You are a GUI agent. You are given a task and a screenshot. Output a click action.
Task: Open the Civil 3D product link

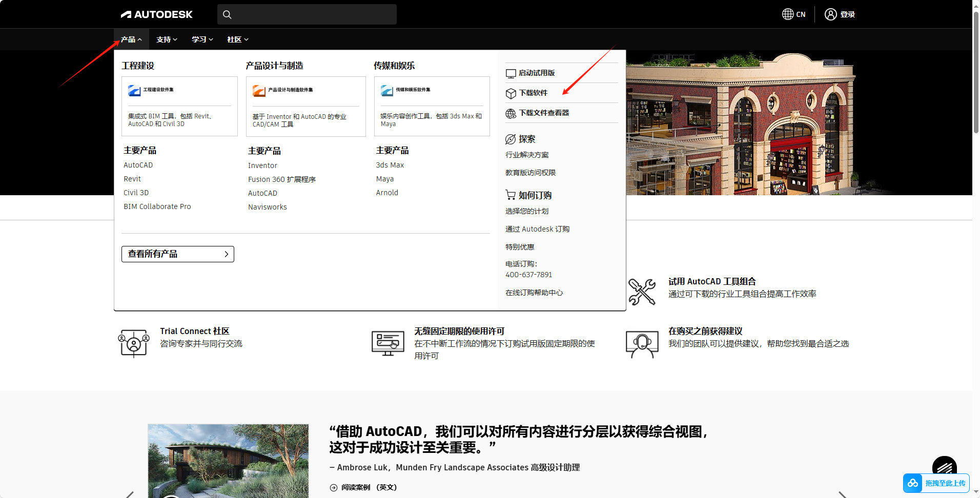point(136,193)
